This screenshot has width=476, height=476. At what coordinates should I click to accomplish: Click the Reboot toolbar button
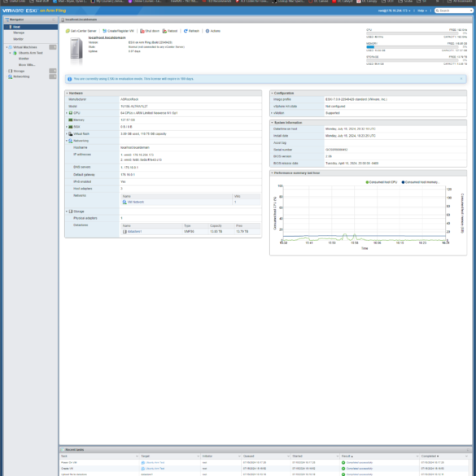pyautogui.click(x=170, y=31)
